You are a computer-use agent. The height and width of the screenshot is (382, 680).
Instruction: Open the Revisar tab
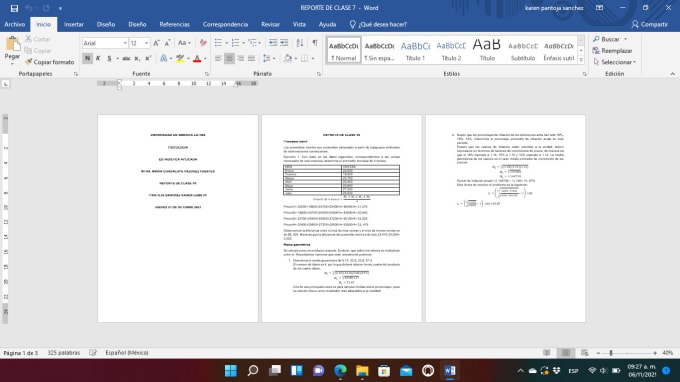pos(270,24)
